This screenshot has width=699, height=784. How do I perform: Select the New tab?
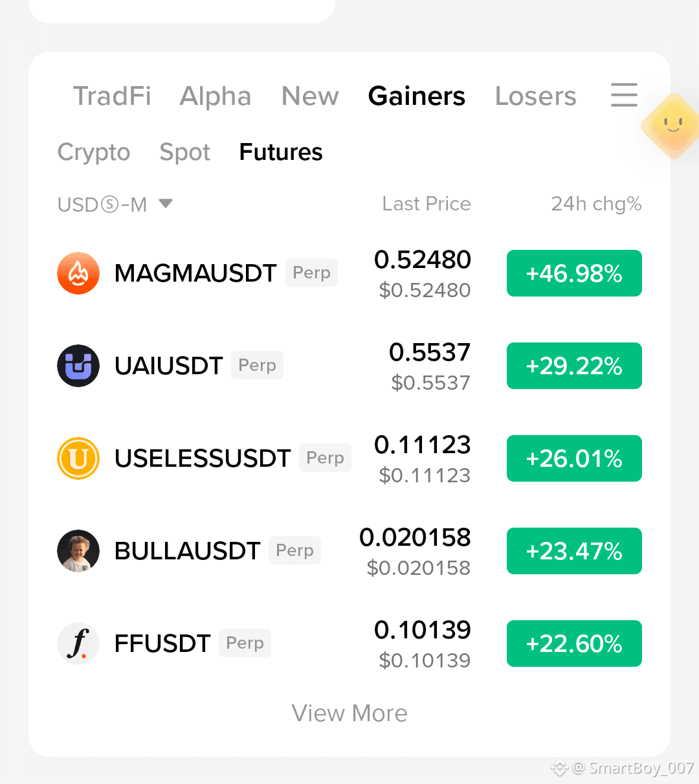point(310,96)
